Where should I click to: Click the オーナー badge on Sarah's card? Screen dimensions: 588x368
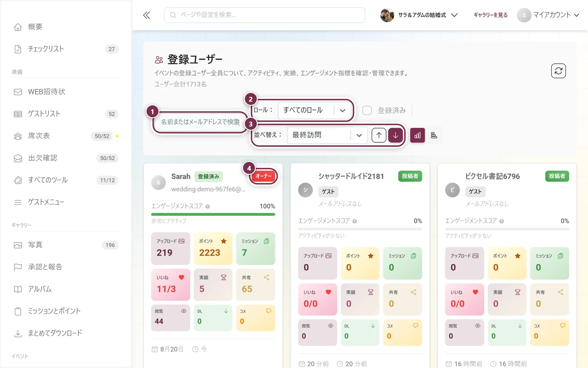(x=263, y=176)
